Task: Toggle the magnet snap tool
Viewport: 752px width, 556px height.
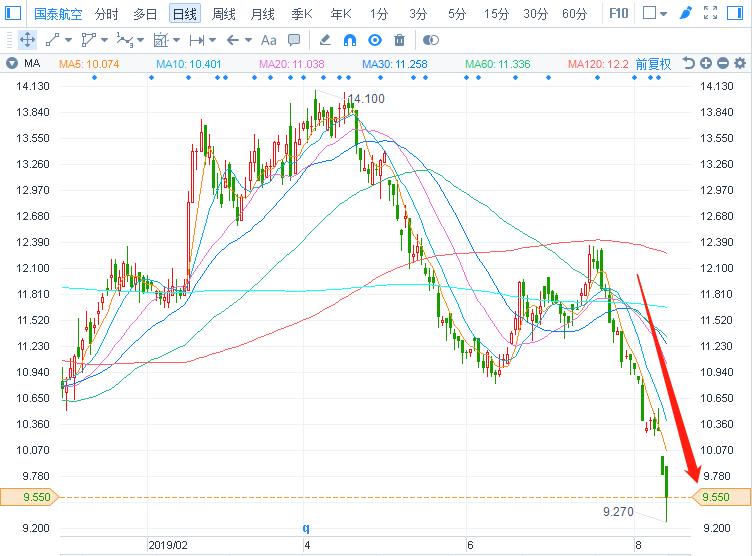Action: [350, 40]
